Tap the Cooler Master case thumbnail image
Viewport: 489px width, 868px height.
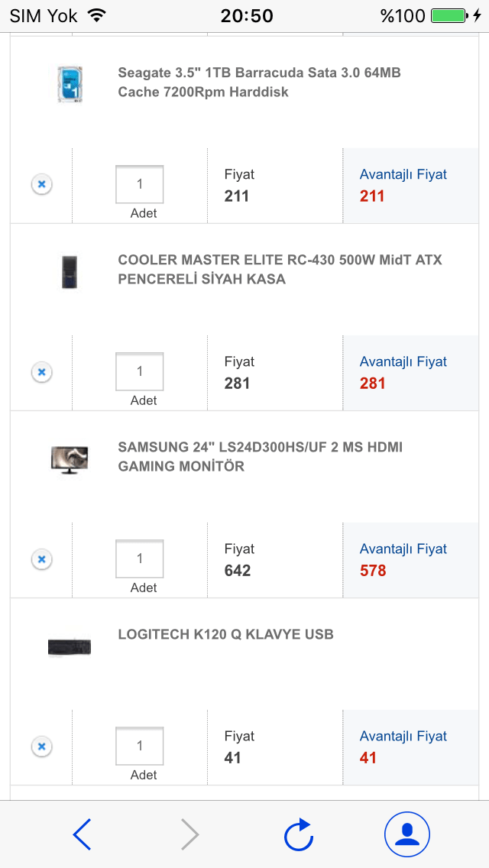pyautogui.click(x=70, y=271)
